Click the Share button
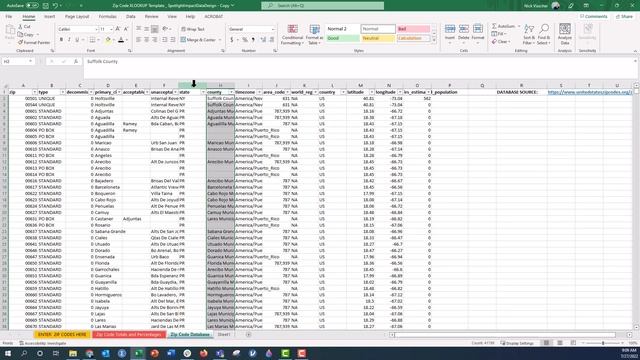640x360 pixels. (624, 16)
